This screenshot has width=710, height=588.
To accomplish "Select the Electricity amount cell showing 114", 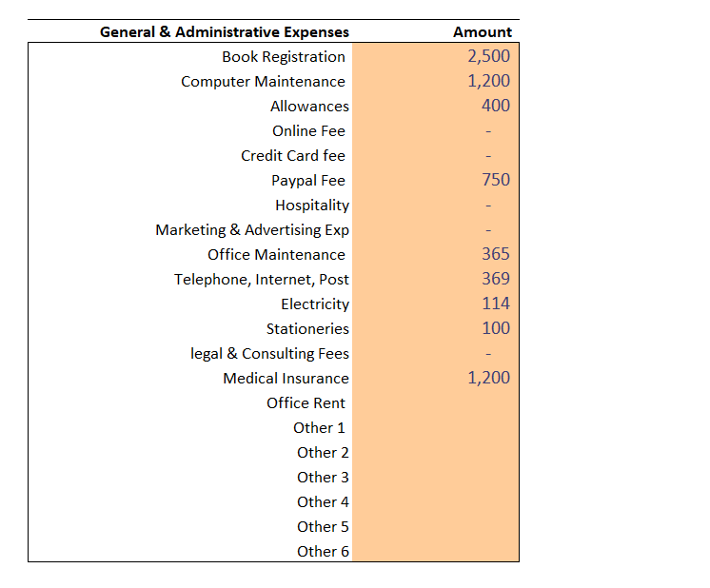I will coord(436,304).
